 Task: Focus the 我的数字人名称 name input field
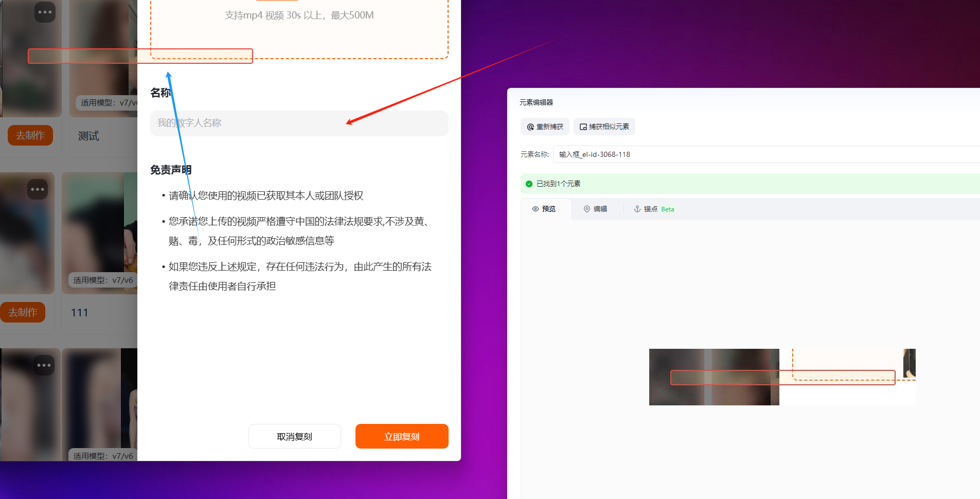[298, 123]
